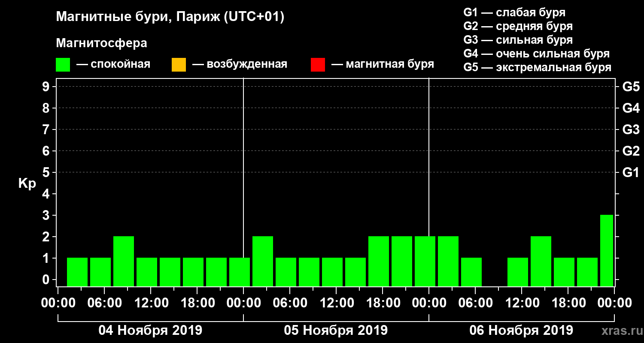
Task: Click the G4 label on the right axis
Action: [631, 108]
